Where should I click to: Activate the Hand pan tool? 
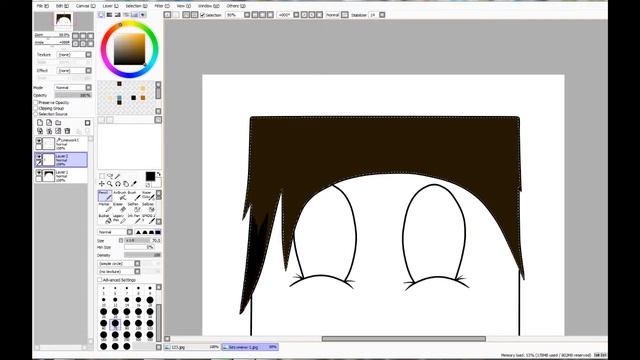point(126,184)
